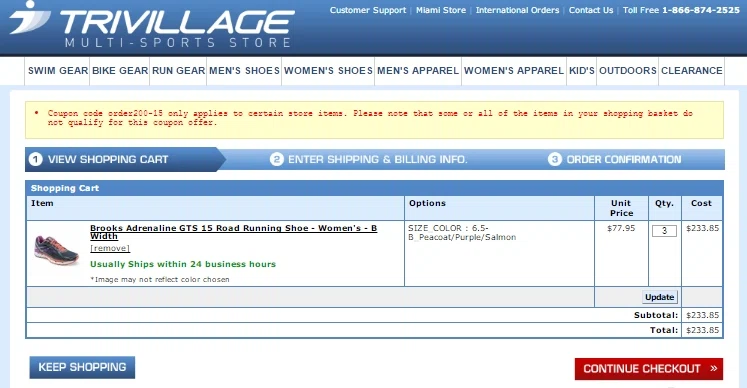This screenshot has width=747, height=388.
Task: Click the 'Unit Price' column header
Action: coord(621,208)
